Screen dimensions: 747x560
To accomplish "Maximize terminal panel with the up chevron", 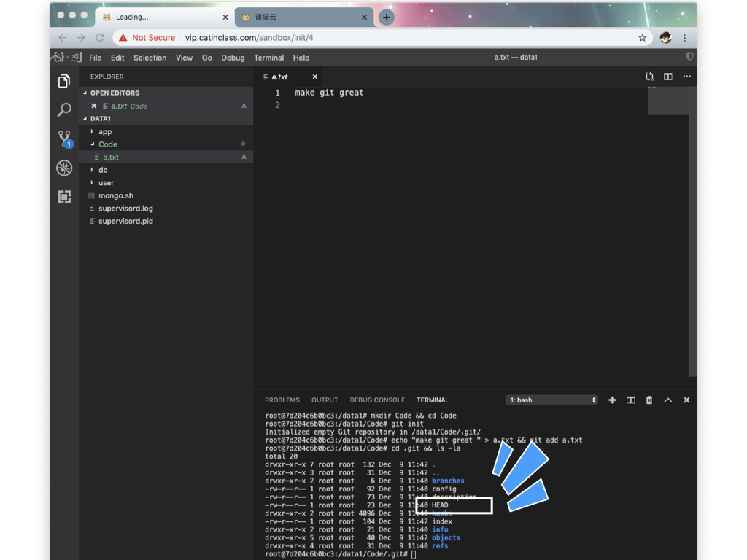I will pos(667,400).
